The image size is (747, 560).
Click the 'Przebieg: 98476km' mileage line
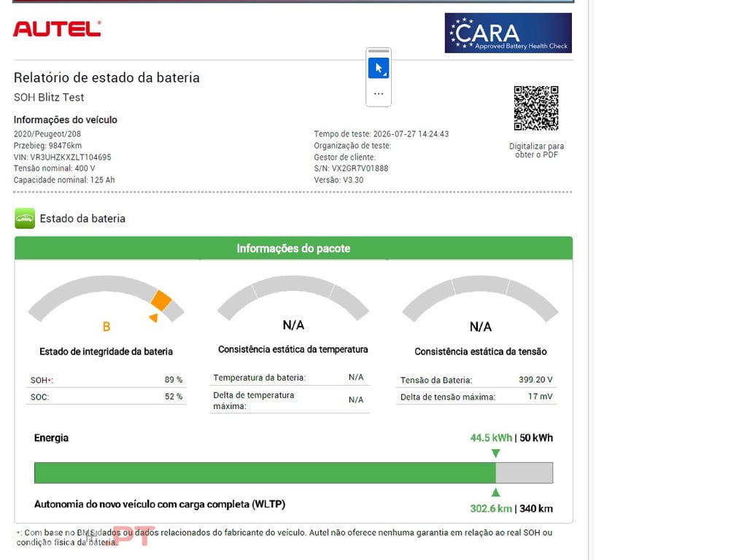tap(47, 145)
